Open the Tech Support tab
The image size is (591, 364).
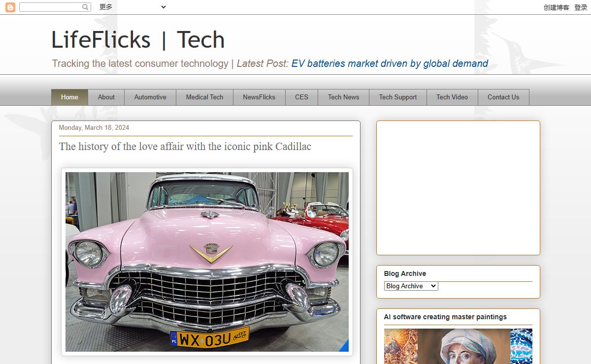398,97
